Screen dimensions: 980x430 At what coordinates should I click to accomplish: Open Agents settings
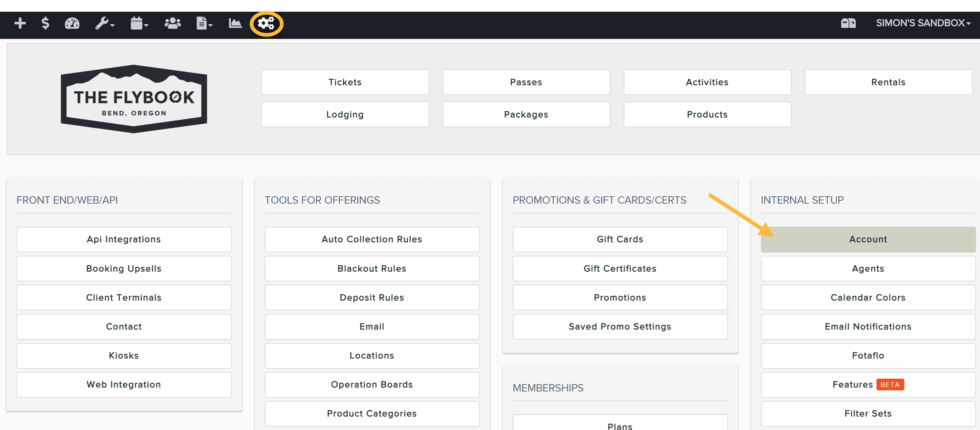coord(868,269)
